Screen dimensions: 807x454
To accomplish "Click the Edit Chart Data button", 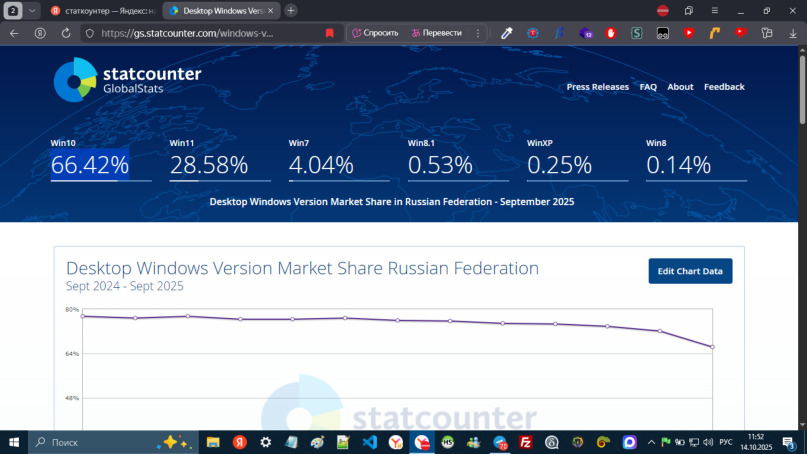I will pos(690,271).
